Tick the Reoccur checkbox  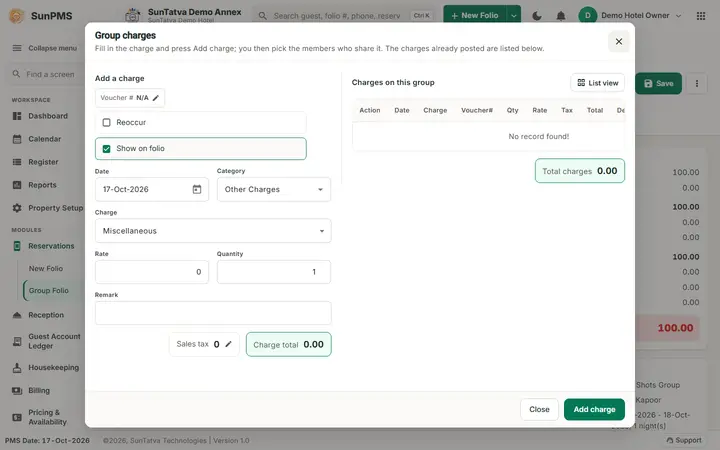click(107, 123)
